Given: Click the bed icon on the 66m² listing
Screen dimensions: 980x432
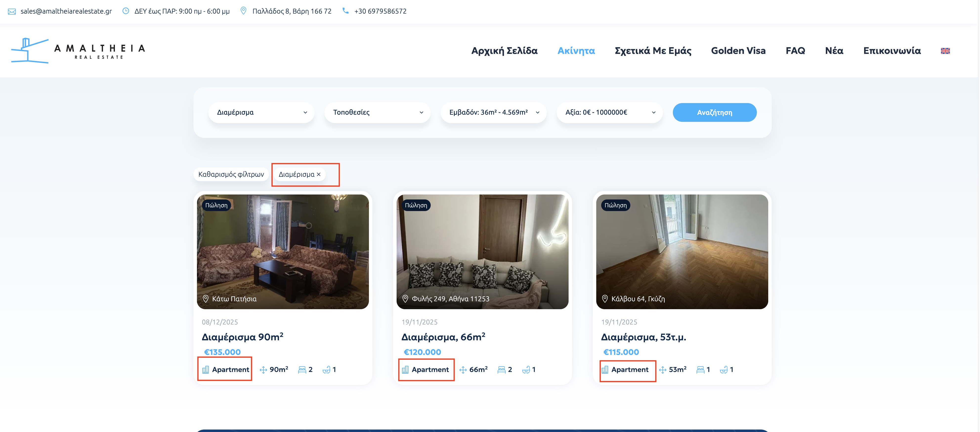Looking at the screenshot, I should 501,369.
